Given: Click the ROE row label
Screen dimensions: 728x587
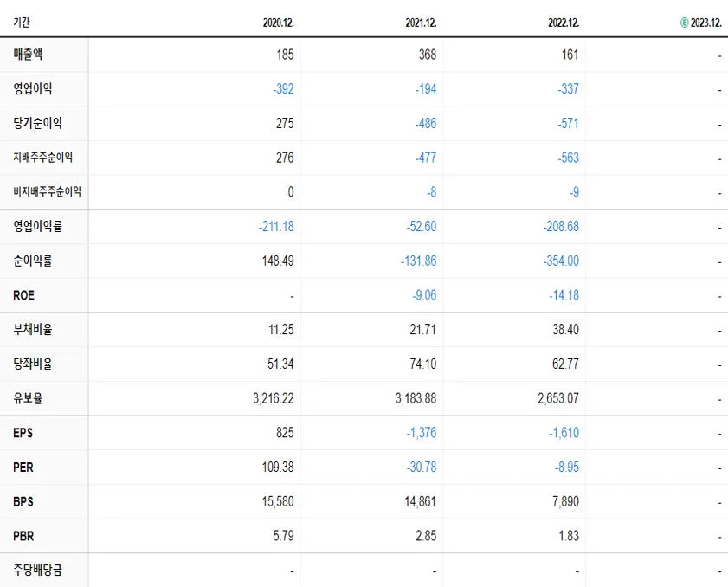Looking at the screenshot, I should coord(23,295).
